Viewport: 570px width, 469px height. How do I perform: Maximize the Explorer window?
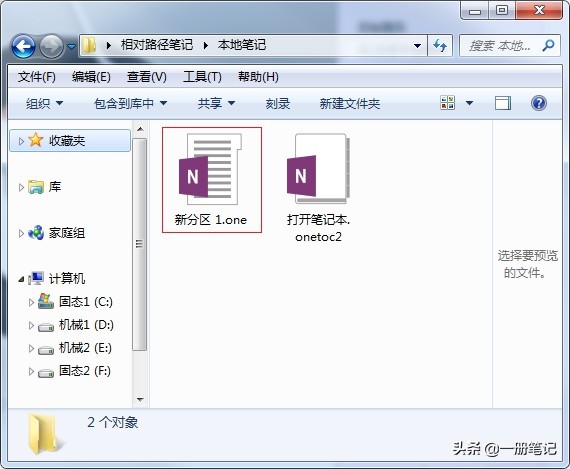[x=502, y=10]
